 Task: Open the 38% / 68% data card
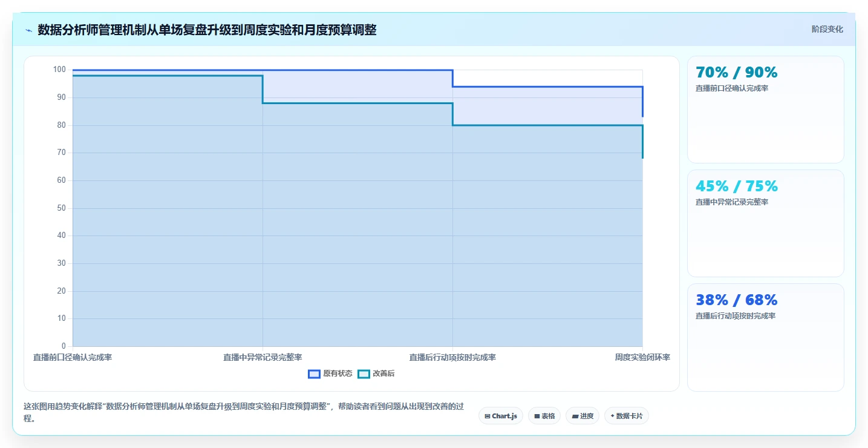766,337
